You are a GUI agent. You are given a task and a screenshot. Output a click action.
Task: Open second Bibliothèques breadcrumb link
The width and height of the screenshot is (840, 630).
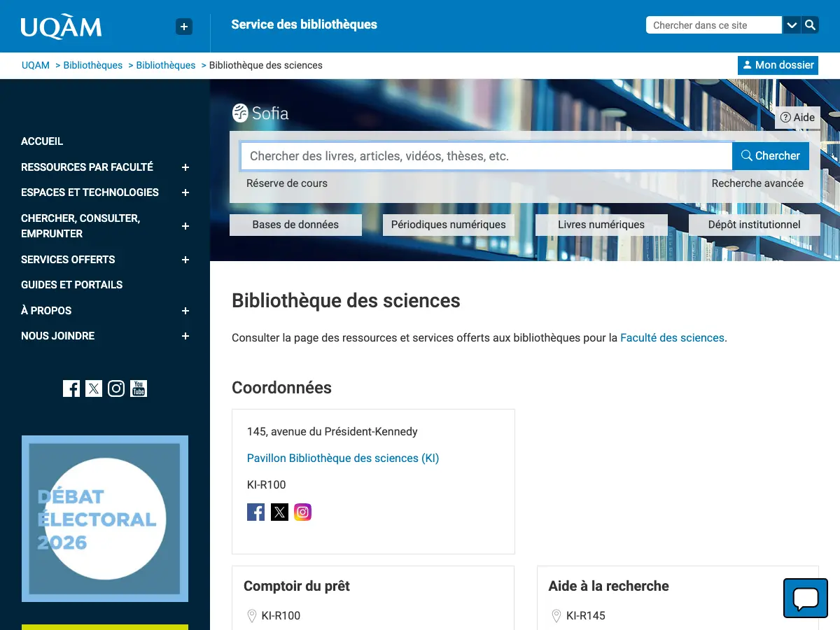pyautogui.click(x=166, y=65)
